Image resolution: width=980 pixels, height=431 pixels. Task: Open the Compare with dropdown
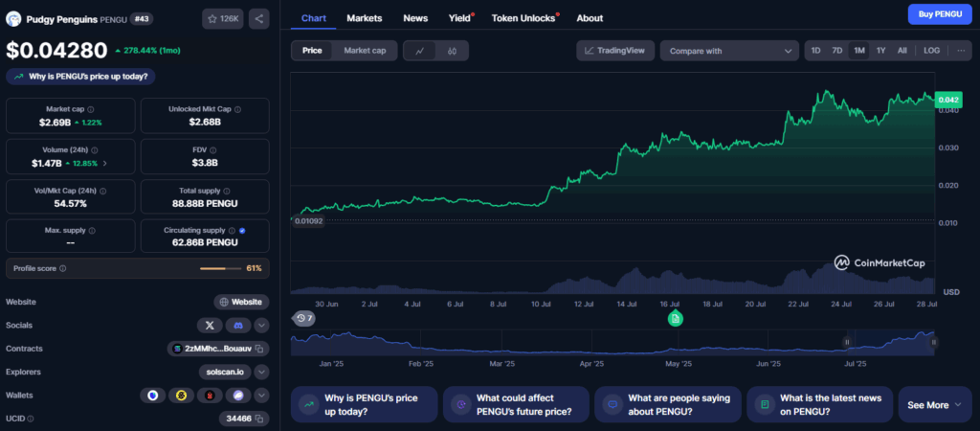pyautogui.click(x=729, y=51)
